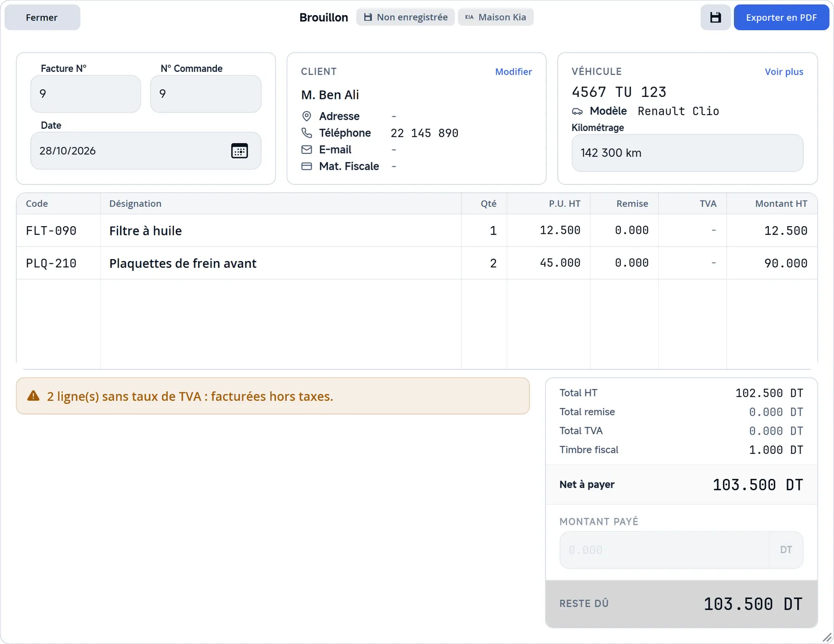Click Net à payer amount 103.500 DT
The width and height of the screenshot is (834, 644).
click(757, 485)
